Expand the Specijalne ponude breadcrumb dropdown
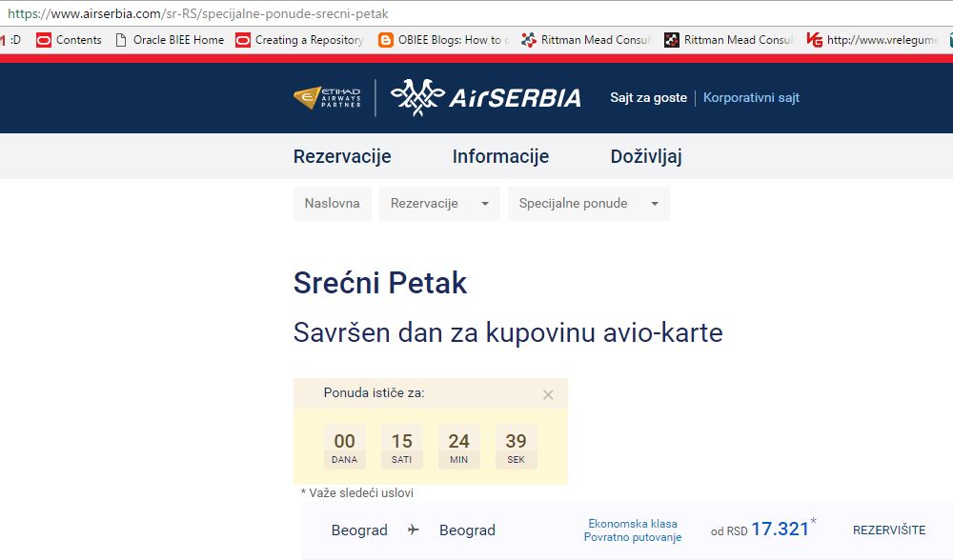This screenshot has height=560, width=953. (x=588, y=204)
